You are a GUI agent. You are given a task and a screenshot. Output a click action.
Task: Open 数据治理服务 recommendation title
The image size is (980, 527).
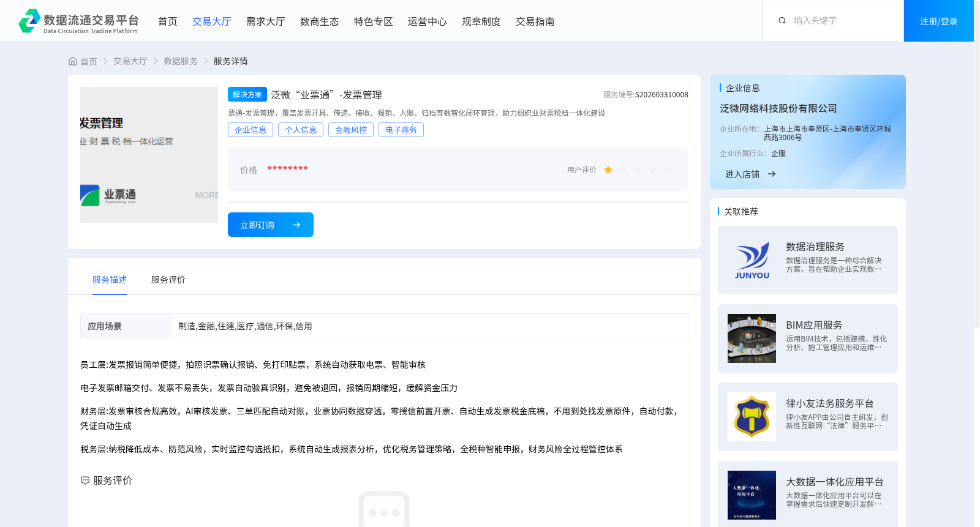(x=815, y=247)
